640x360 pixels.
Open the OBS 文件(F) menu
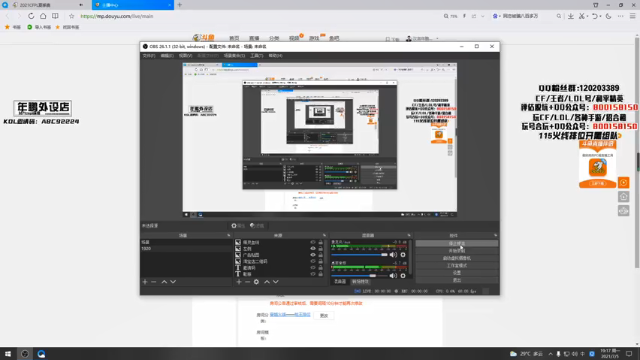[x=149, y=56]
